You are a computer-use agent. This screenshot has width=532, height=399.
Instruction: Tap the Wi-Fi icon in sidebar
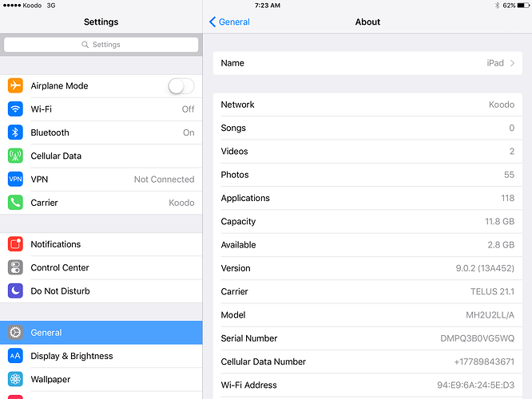point(15,109)
